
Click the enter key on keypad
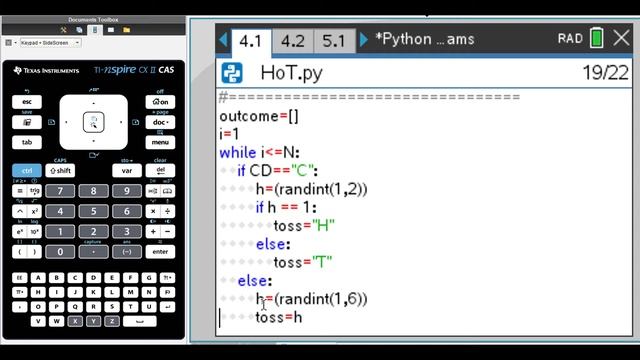tap(160, 252)
